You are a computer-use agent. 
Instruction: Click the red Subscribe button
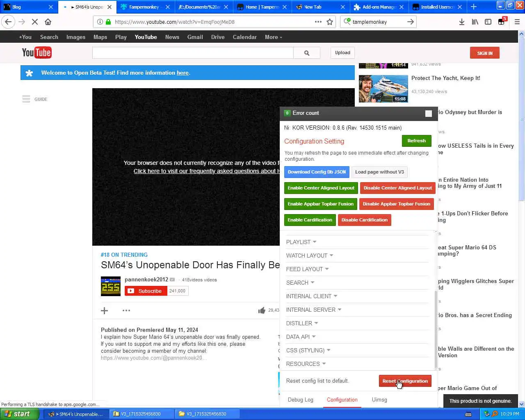[146, 291]
